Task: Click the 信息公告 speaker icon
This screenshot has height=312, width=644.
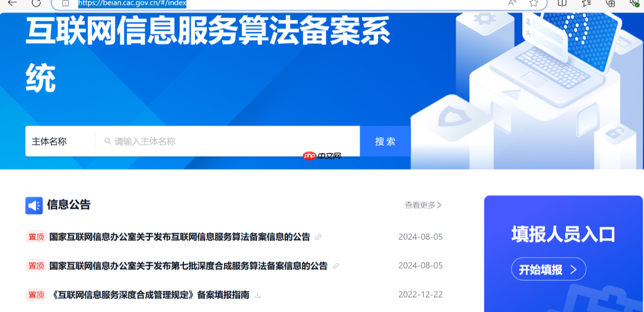Action: point(34,205)
